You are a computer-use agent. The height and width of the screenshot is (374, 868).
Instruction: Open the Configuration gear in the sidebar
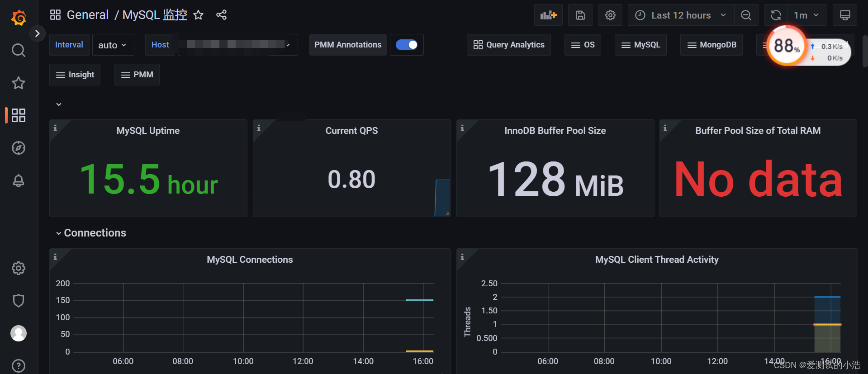[x=19, y=268]
